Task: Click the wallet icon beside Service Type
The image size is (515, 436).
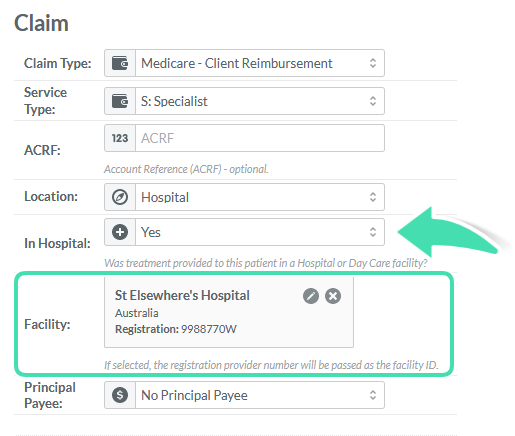Action: point(120,101)
